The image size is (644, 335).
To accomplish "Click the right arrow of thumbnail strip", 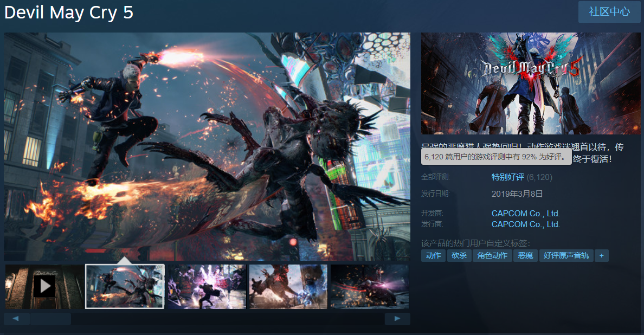I will pyautogui.click(x=397, y=319).
